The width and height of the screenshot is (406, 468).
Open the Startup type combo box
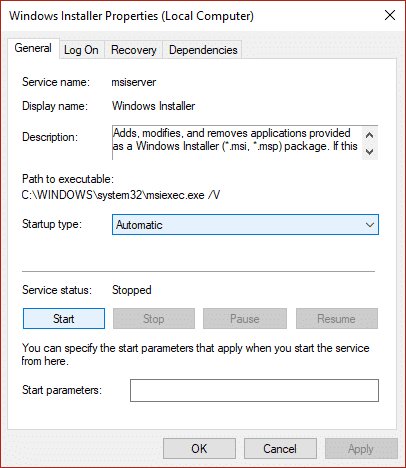(245, 225)
